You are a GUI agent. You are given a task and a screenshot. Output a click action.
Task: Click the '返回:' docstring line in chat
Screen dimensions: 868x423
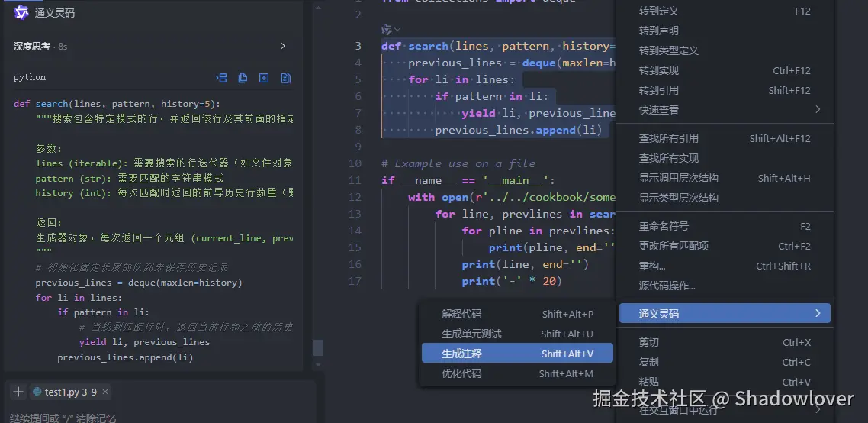coord(50,223)
